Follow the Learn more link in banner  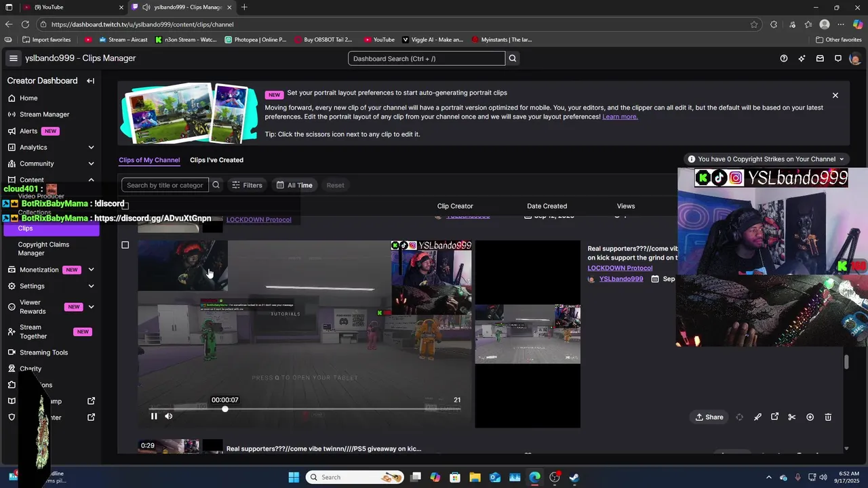click(620, 117)
